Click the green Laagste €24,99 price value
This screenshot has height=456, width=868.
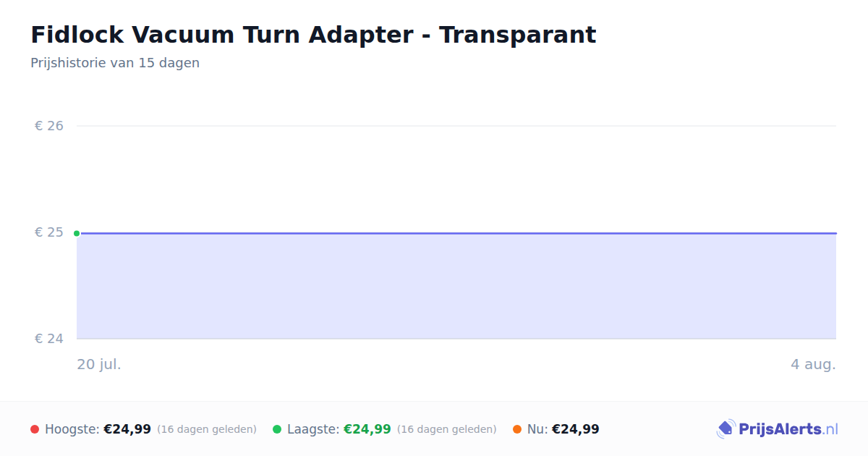[367, 429]
